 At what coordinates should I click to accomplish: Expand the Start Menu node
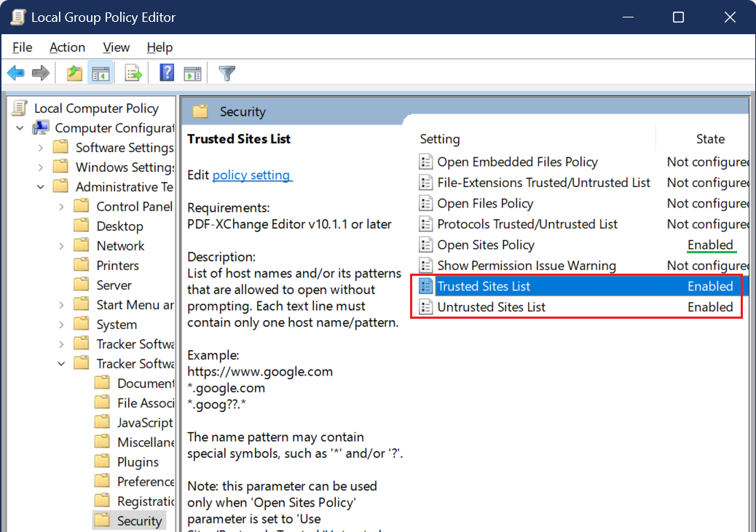coord(61,305)
